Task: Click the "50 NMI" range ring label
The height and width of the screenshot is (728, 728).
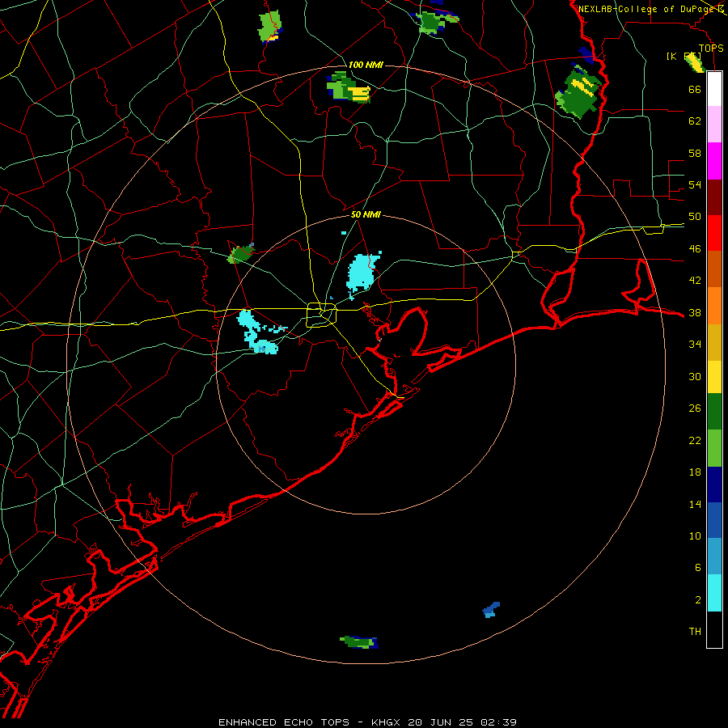Action: click(x=366, y=214)
